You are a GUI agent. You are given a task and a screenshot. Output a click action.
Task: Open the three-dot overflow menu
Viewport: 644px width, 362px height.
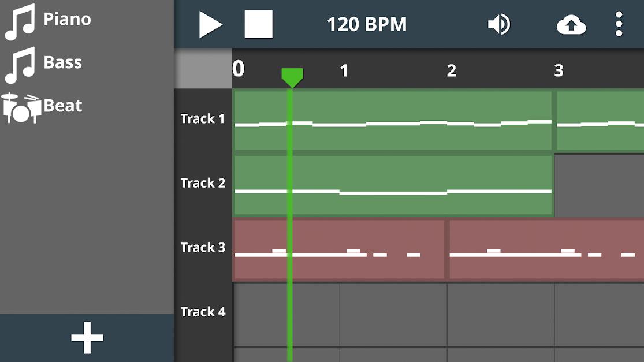click(x=619, y=24)
